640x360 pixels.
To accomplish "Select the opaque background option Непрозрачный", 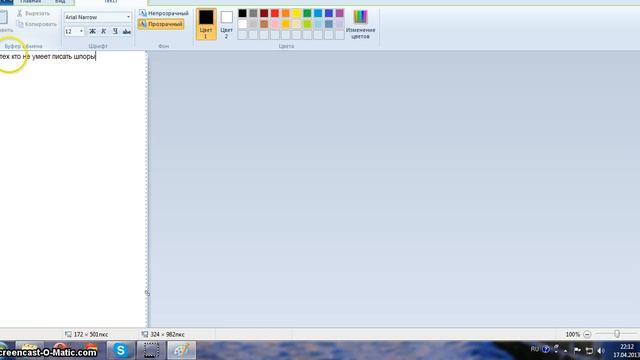I will pos(164,13).
